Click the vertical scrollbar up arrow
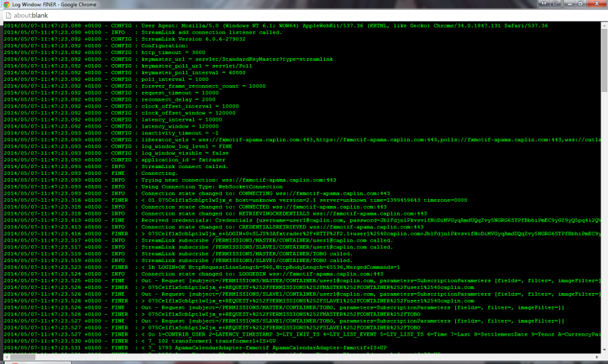 click(x=604, y=25)
